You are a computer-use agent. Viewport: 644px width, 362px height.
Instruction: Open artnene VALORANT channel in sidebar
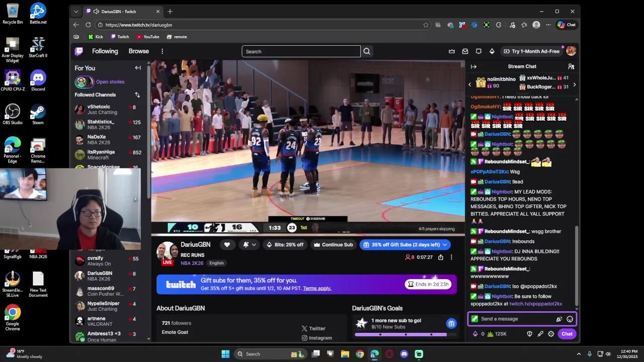click(x=108, y=321)
